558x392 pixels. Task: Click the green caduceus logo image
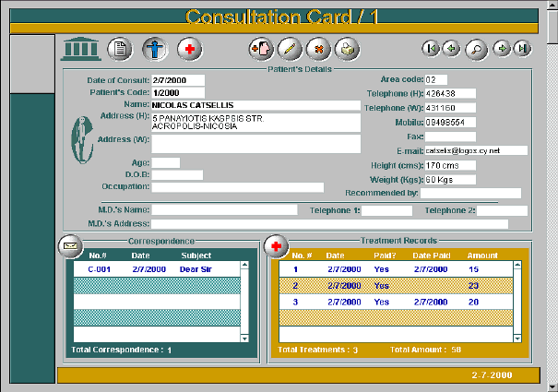(x=83, y=139)
